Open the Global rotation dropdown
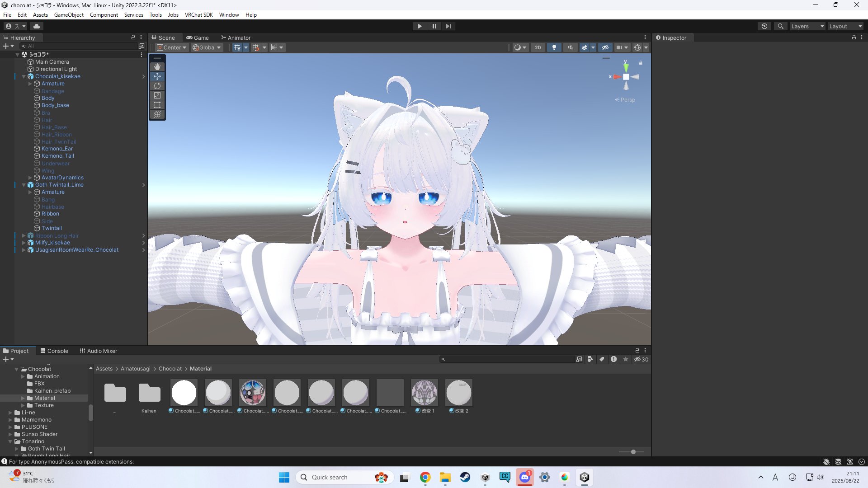 207,47
